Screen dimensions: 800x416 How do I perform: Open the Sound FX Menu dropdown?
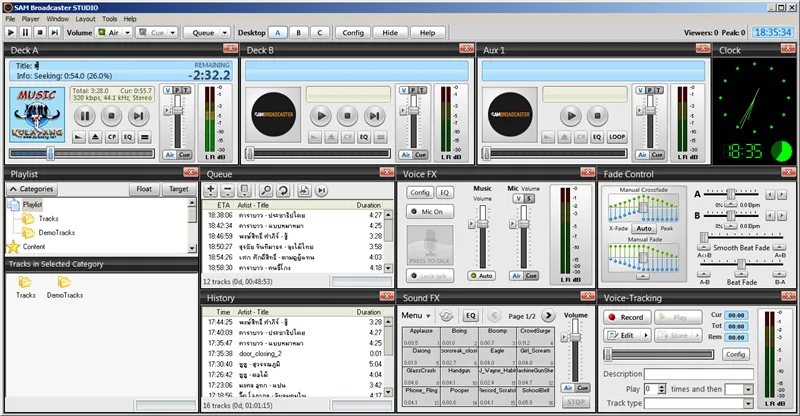click(x=416, y=315)
